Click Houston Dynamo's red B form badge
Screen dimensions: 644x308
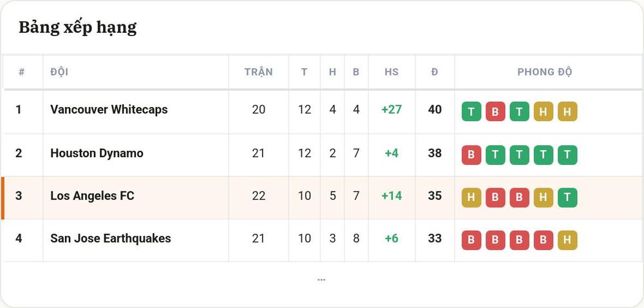[x=471, y=155]
